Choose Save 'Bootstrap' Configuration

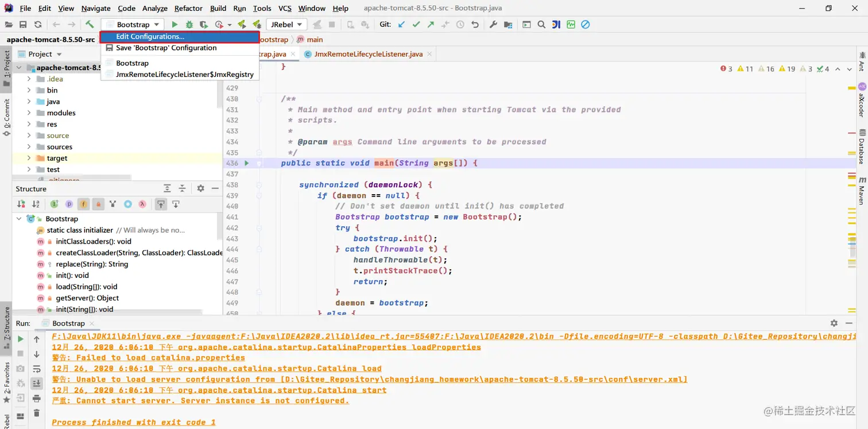tap(180, 48)
